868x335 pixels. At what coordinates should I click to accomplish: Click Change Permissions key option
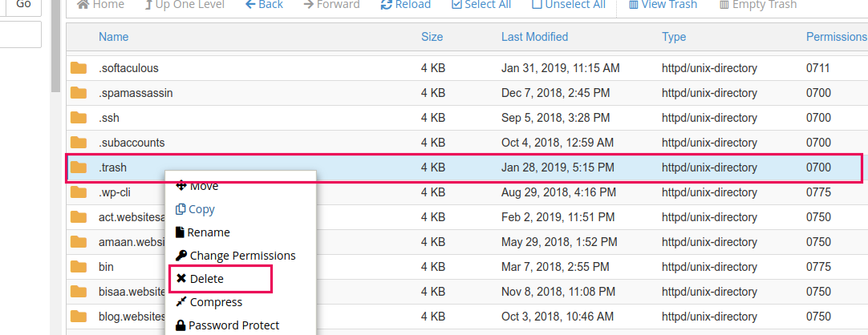point(236,256)
